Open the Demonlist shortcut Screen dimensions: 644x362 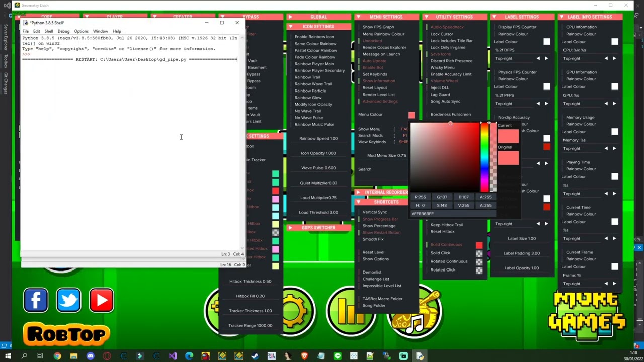[372, 272]
